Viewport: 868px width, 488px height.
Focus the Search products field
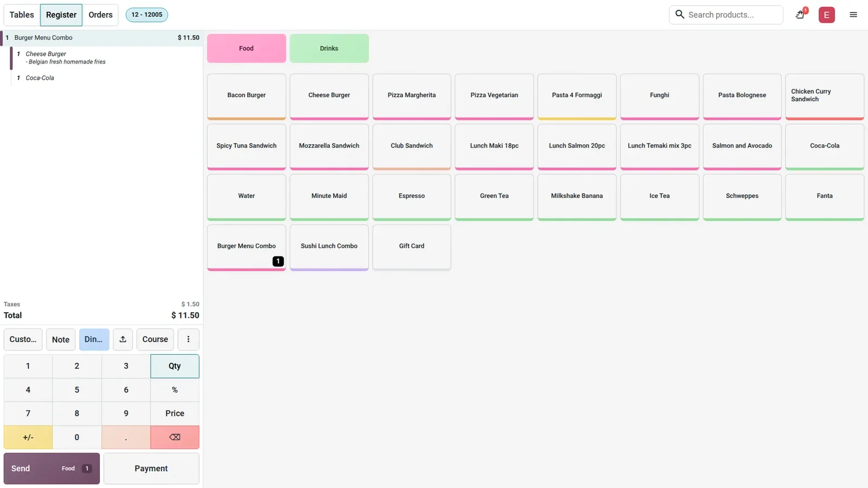pyautogui.click(x=726, y=15)
